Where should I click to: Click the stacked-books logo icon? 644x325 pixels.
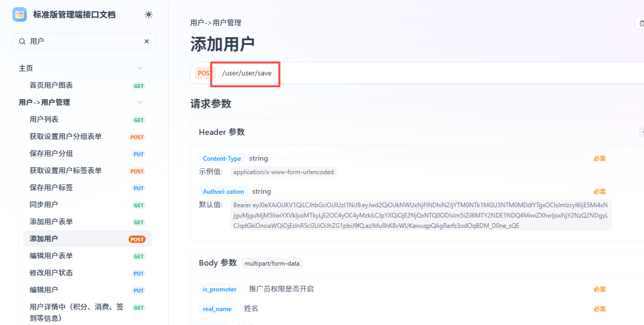pyautogui.click(x=20, y=15)
